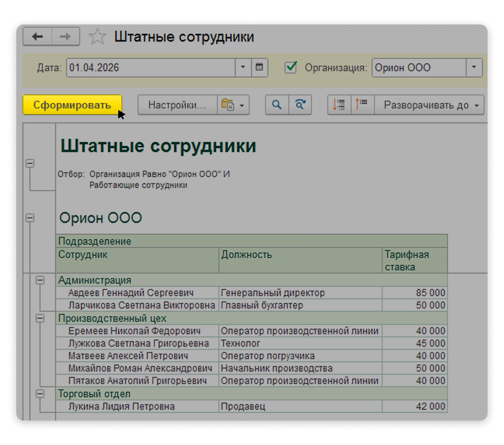Image resolution: width=504 pixels, height=445 pixels.
Task: Select employee Пятаков Анатолий Григорьевич
Action: point(137,380)
